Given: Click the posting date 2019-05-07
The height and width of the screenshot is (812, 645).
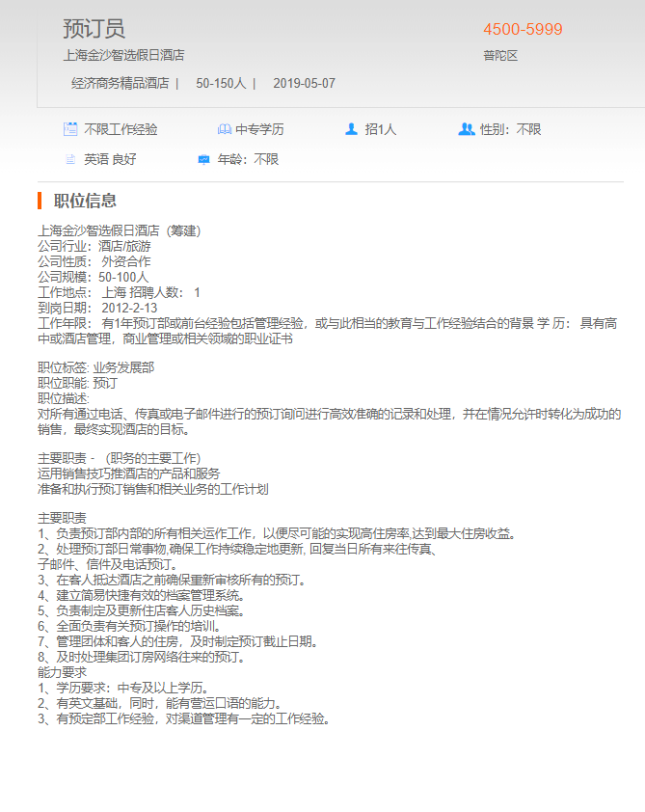Looking at the screenshot, I should (x=304, y=83).
